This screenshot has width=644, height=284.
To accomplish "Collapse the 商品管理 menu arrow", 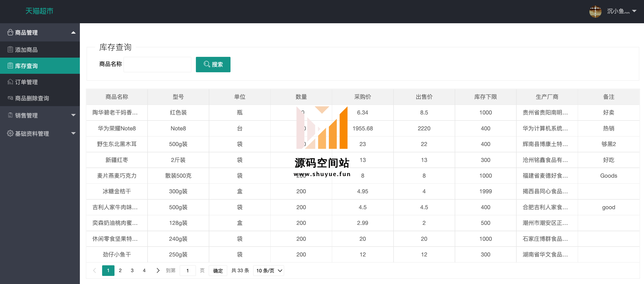I will 73,32.
